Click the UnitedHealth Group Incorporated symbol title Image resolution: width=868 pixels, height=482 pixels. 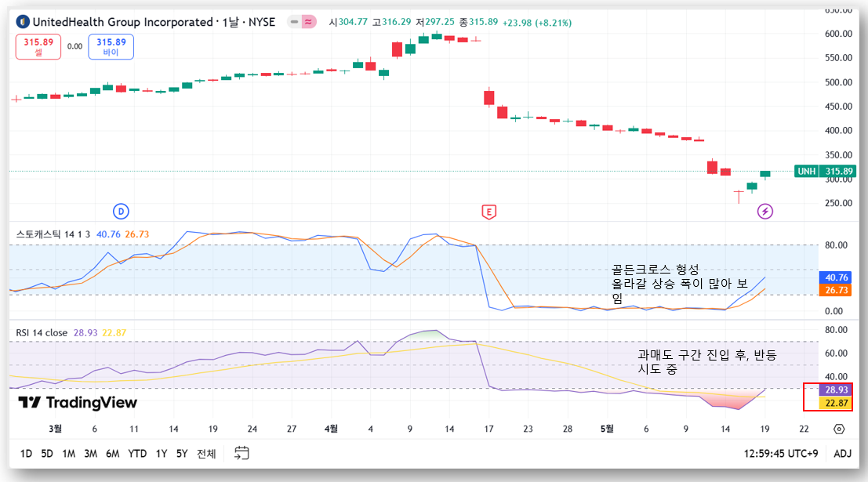(x=122, y=22)
